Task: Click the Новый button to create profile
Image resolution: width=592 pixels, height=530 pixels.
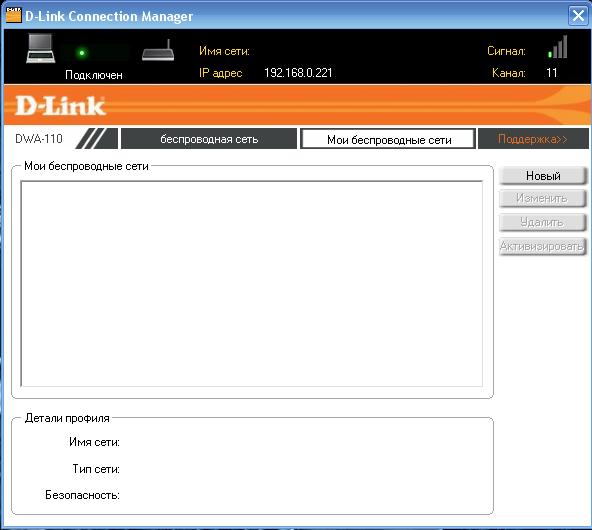Action: pyautogui.click(x=543, y=176)
